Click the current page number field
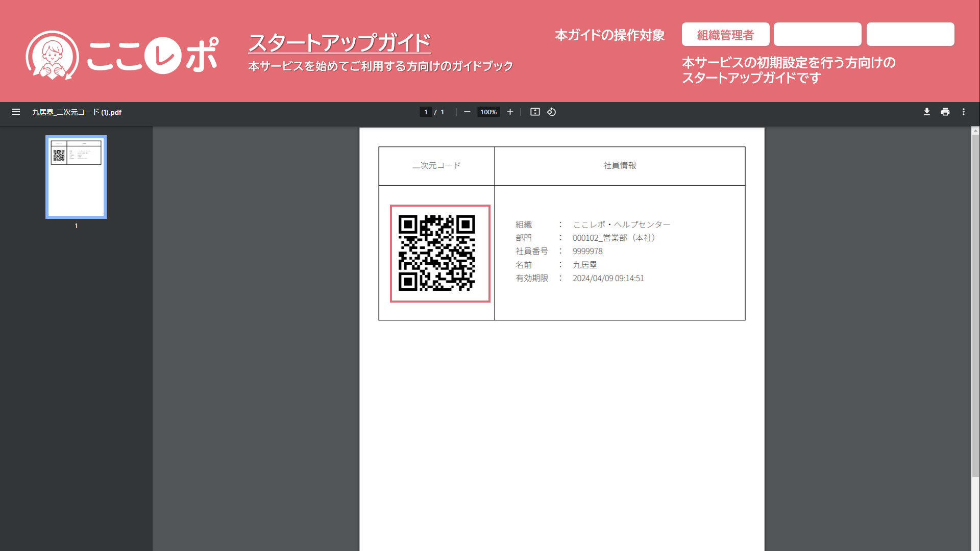The height and width of the screenshot is (551, 980). pyautogui.click(x=426, y=112)
